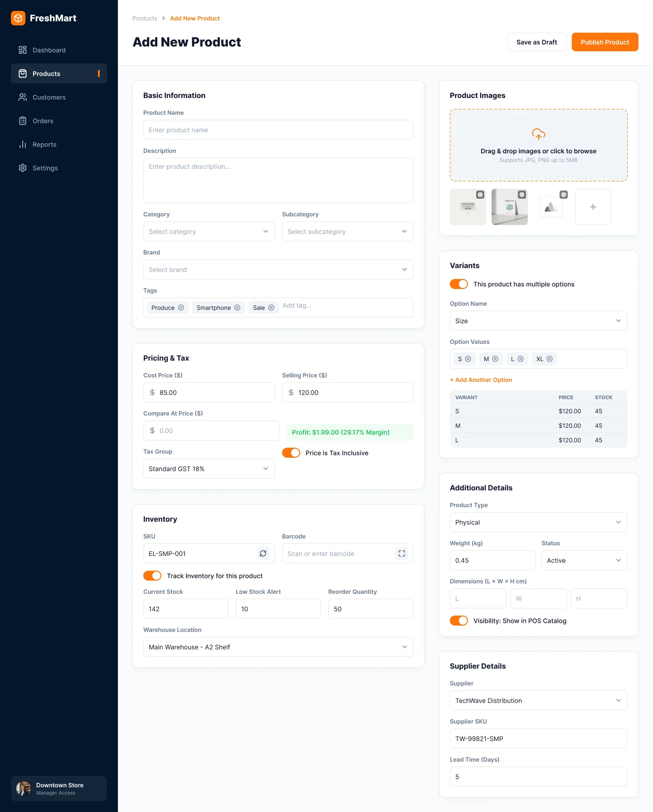Screen dimensions: 653x812
Task: Open Customers in the sidebar
Action: [59, 97]
